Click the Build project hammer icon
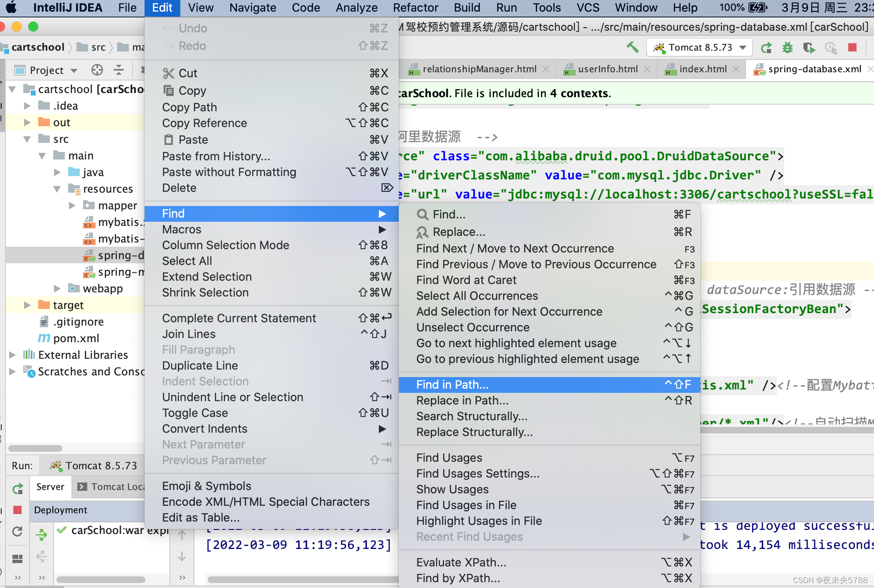 tap(632, 47)
